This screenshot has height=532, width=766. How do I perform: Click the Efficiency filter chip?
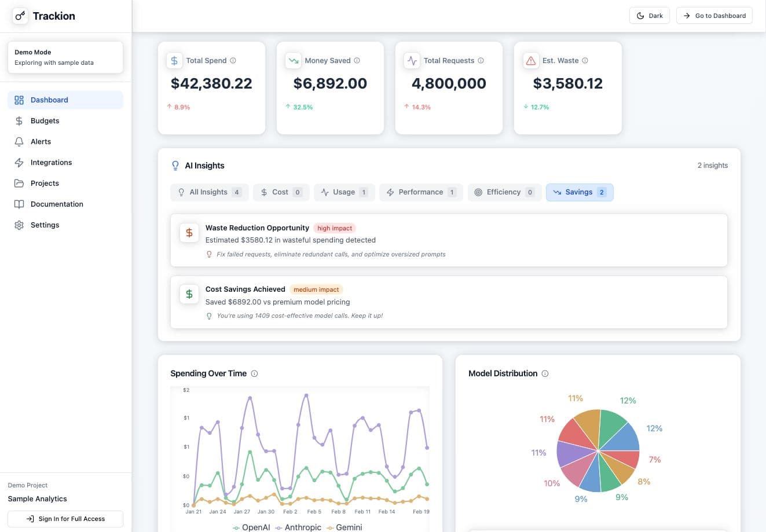[x=504, y=192]
